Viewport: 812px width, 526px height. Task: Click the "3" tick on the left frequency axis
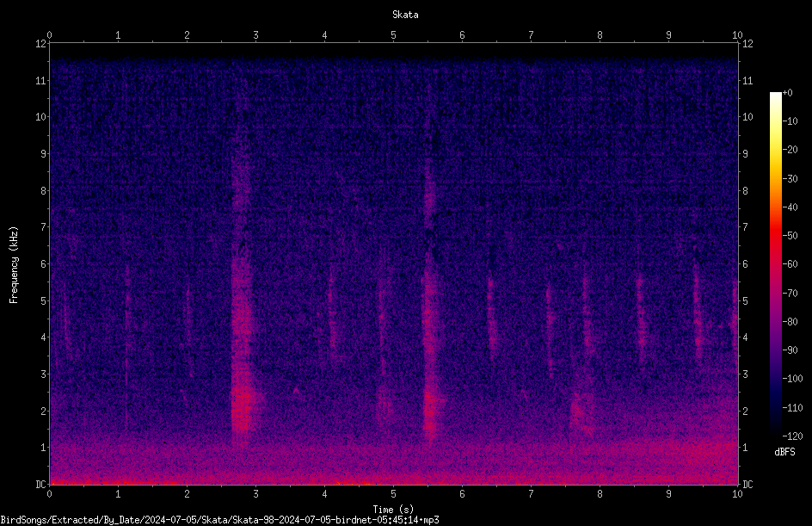click(44, 374)
